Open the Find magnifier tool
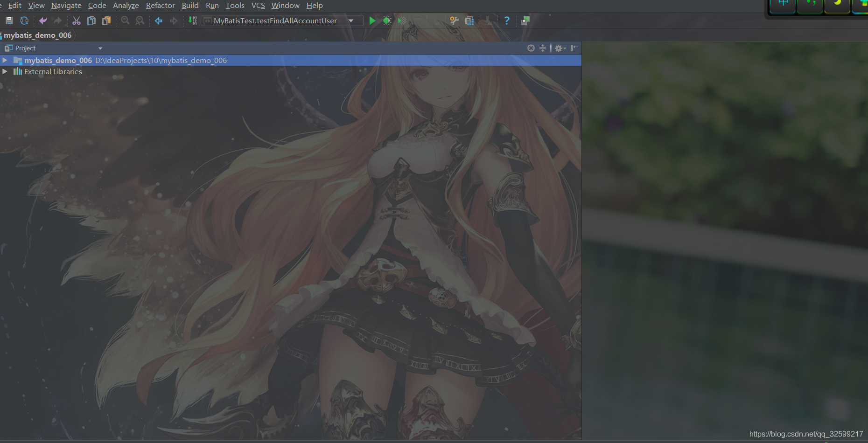 [125, 21]
